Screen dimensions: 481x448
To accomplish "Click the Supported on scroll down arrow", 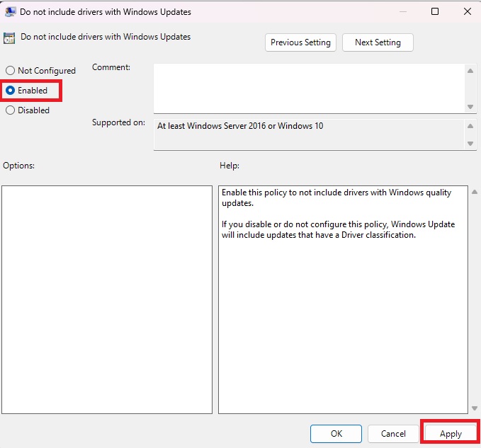I will (x=470, y=143).
